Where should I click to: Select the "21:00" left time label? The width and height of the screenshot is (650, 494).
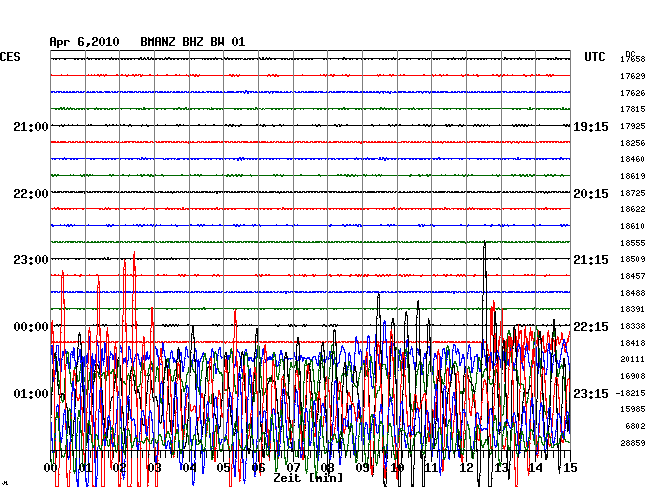(31, 126)
